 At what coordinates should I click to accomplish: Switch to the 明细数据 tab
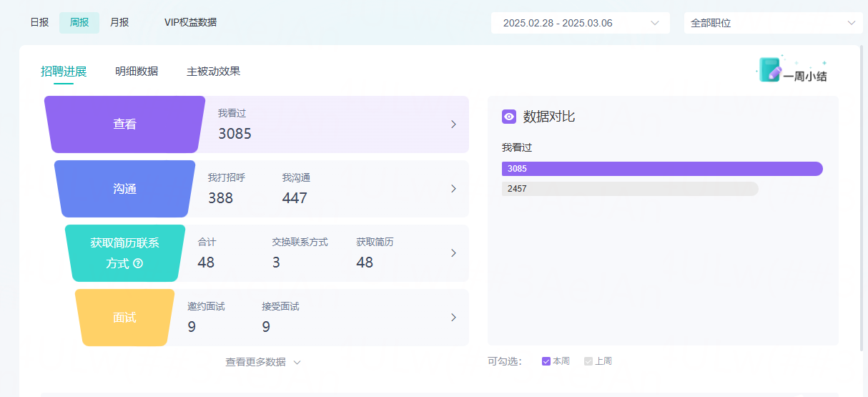(x=137, y=72)
